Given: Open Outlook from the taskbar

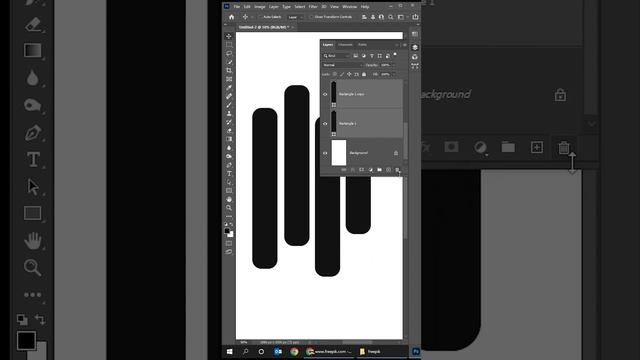Looking at the screenshot, I should (x=278, y=351).
